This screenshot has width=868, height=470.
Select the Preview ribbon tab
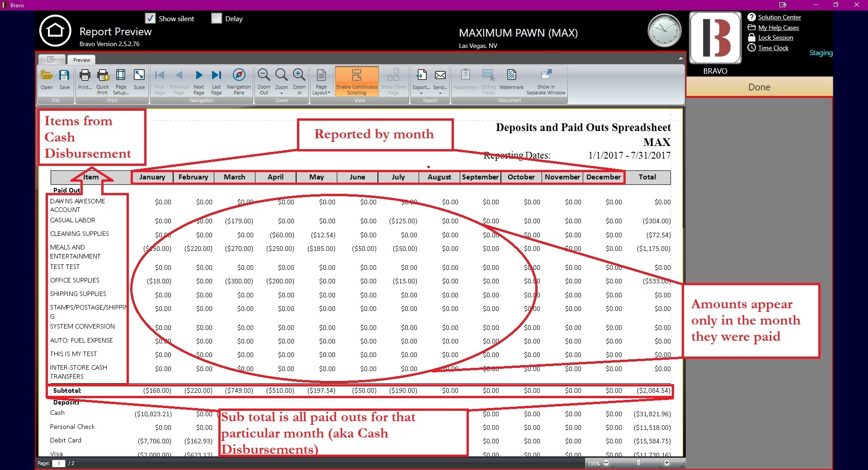click(81, 60)
